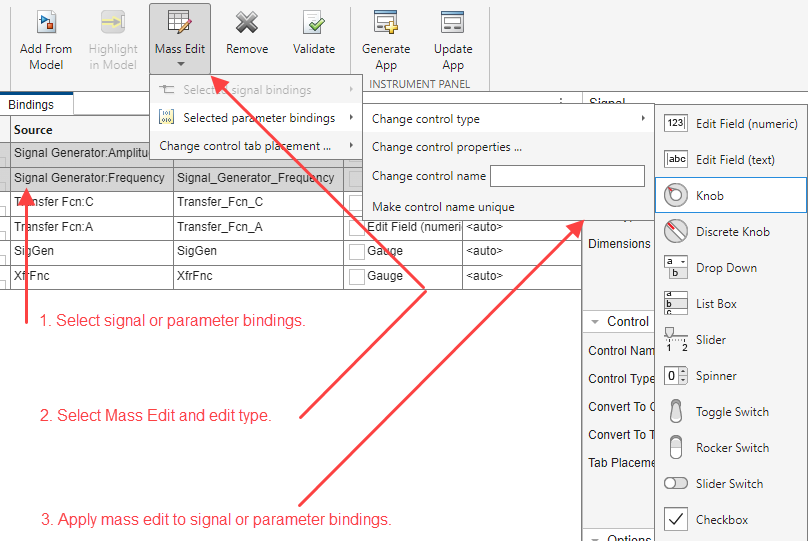Image resolution: width=808 pixels, height=541 pixels.
Task: Choose the Toggle Switch control type
Action: click(x=731, y=412)
